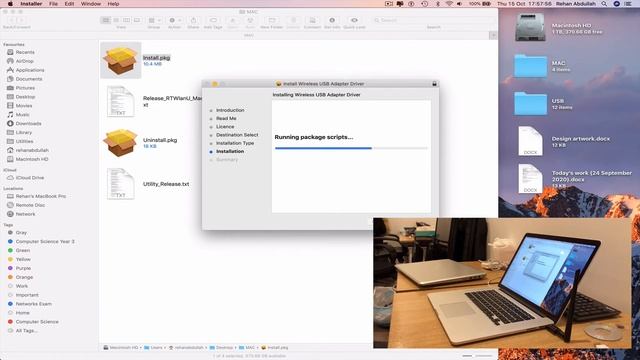Click Quick Look eye icon in Finder
The height and width of the screenshot is (360, 640).
click(354, 20)
